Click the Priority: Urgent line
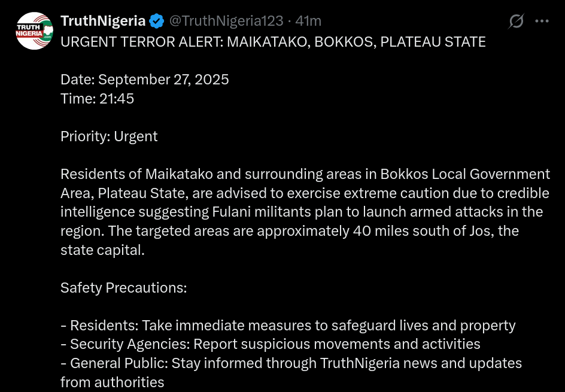 click(x=109, y=136)
